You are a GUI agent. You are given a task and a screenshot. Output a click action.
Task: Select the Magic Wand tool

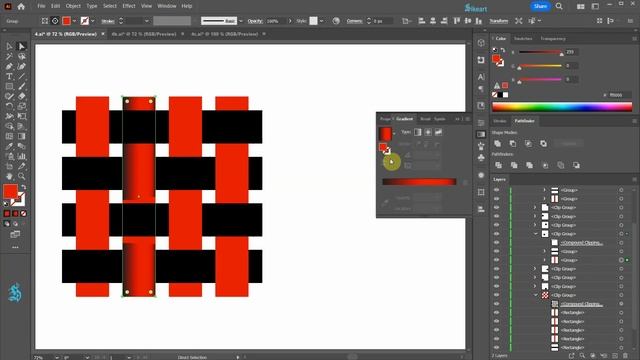click(x=9, y=56)
